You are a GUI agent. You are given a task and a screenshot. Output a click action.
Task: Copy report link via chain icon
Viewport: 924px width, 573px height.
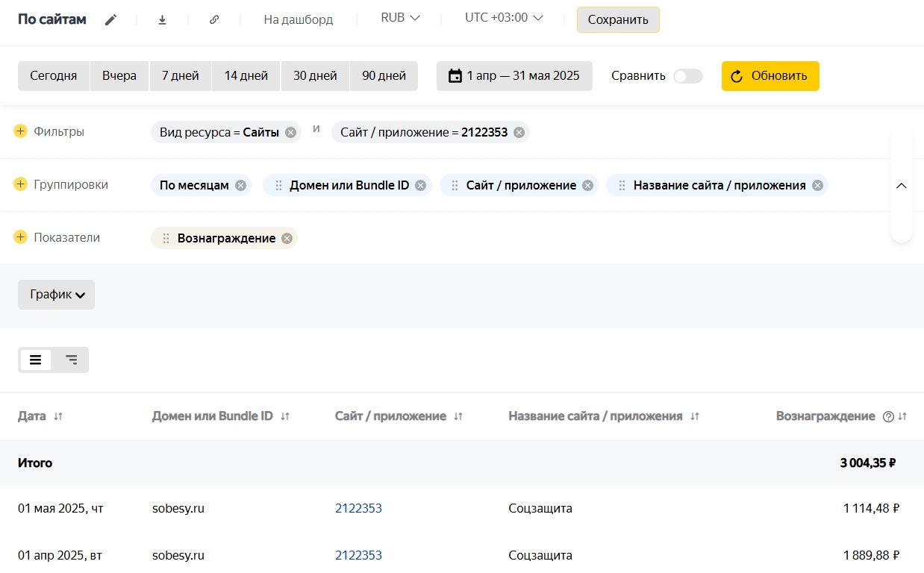(x=214, y=20)
